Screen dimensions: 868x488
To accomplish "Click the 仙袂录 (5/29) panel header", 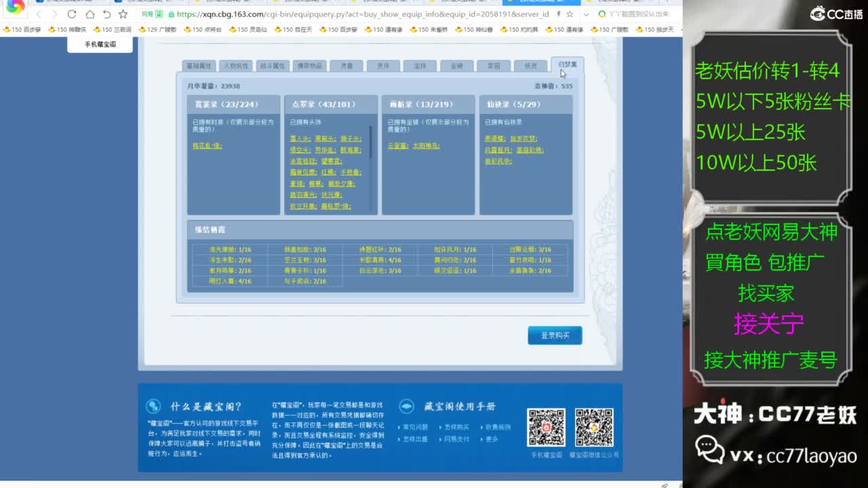I will tap(526, 104).
